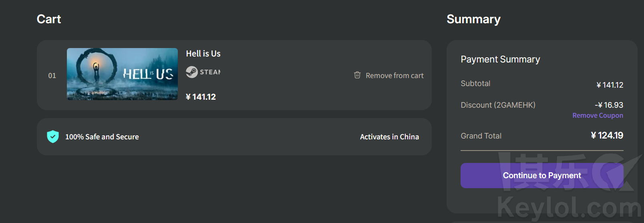Continue to Payment
Screen dimensions: 644x223
point(542,175)
